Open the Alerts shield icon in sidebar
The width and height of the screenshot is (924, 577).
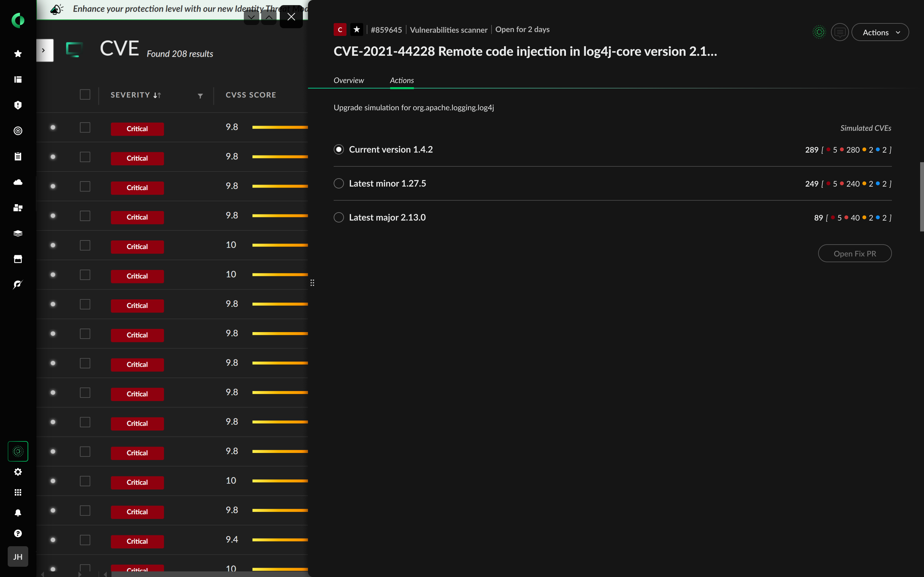point(18,105)
